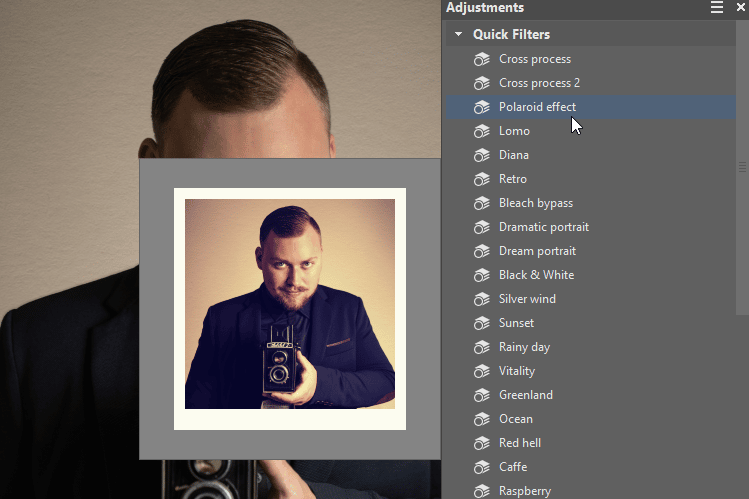Screen dimensions: 749x499
Task: Click the Adjustments panel title
Action: (x=485, y=8)
